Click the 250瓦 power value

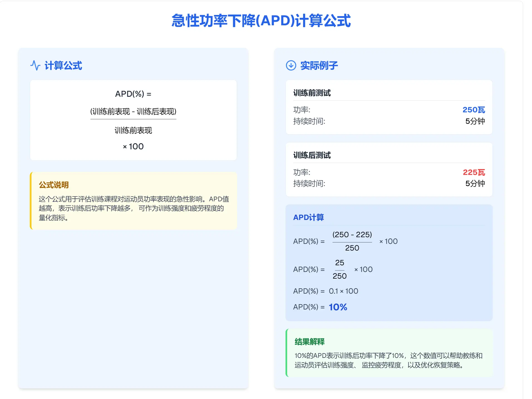coord(474,110)
